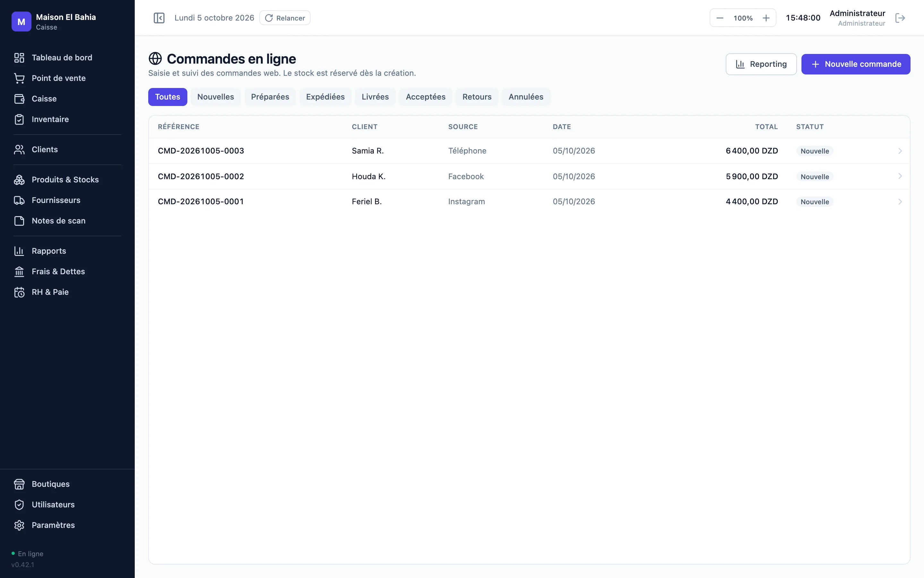Viewport: 924px width, 578px height.
Task: Open Produits & Stocks boxes icon
Action: (x=19, y=180)
